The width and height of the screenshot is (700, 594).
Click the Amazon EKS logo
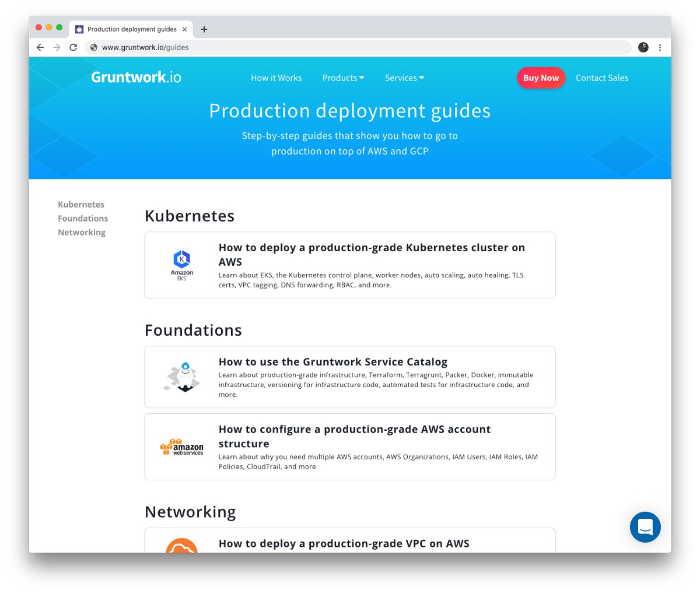[x=182, y=265]
